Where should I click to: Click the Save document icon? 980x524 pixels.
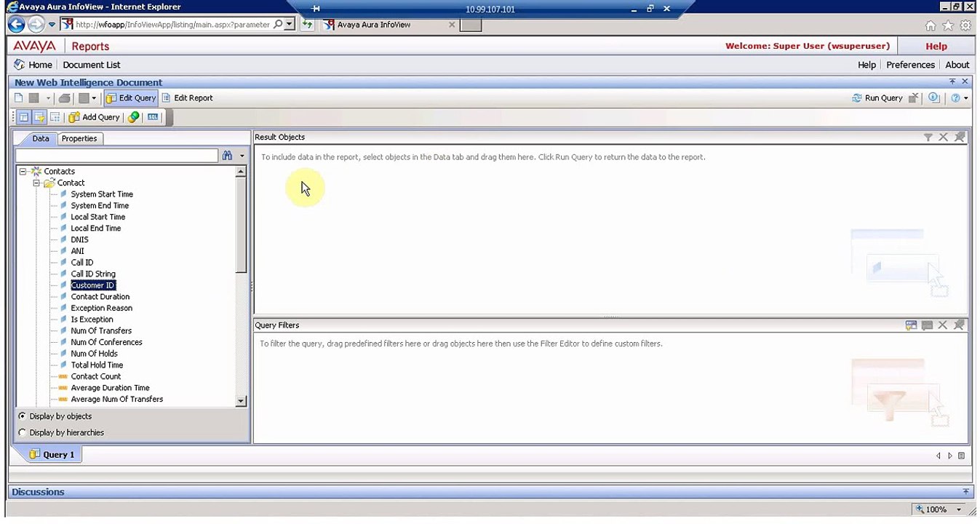[x=33, y=98]
